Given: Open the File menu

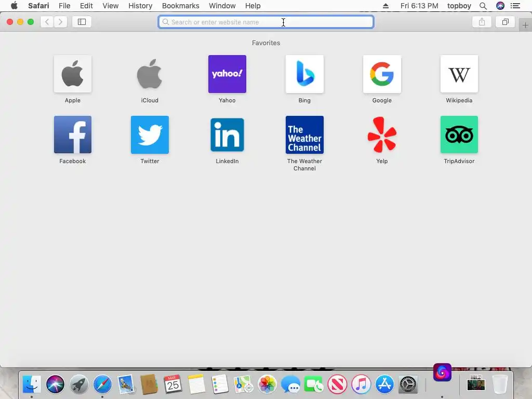Looking at the screenshot, I should [x=64, y=6].
